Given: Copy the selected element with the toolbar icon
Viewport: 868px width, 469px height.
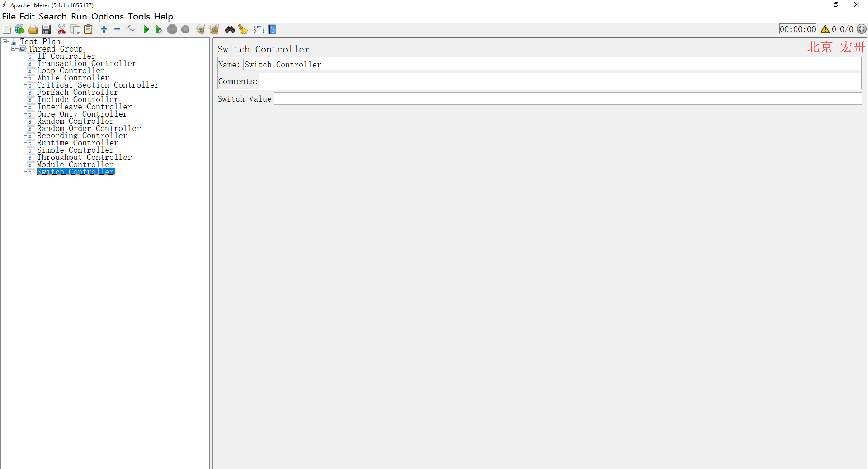Looking at the screenshot, I should click(x=75, y=29).
